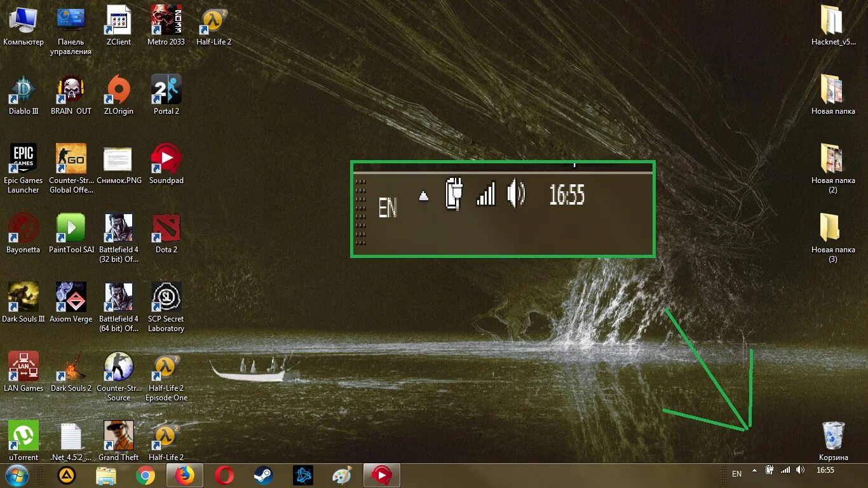
Task: Select Battlefield 4 (64 bit) shortcut
Action: [x=119, y=307]
